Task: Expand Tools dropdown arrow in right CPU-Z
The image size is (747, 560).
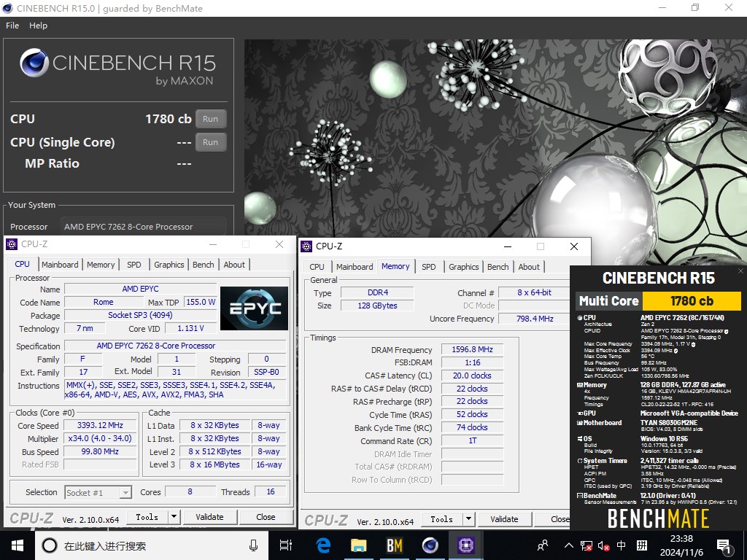Action: click(469, 519)
